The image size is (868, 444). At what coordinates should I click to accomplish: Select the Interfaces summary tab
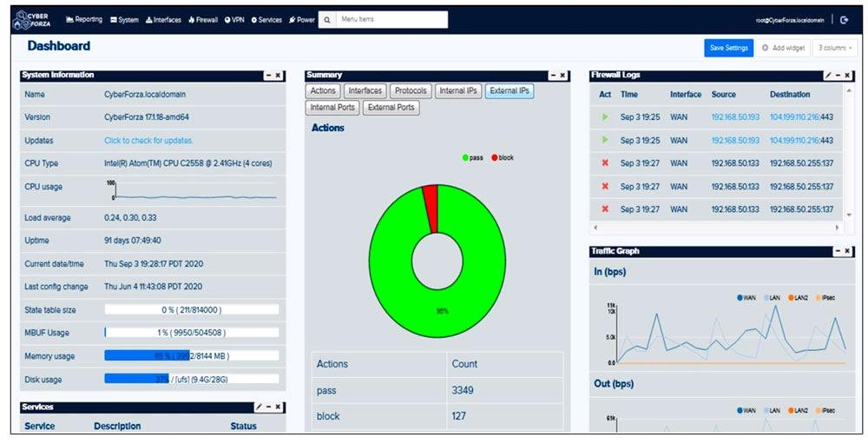point(365,91)
